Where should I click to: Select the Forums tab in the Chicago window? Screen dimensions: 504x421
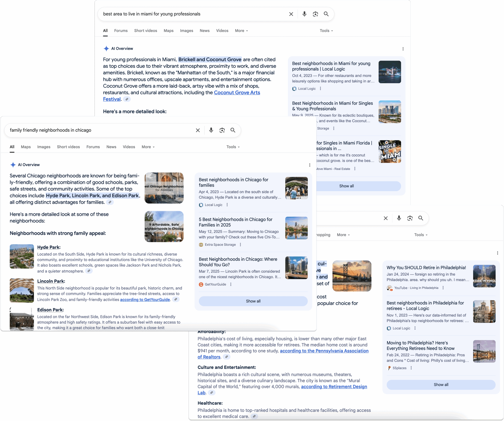[93, 147]
